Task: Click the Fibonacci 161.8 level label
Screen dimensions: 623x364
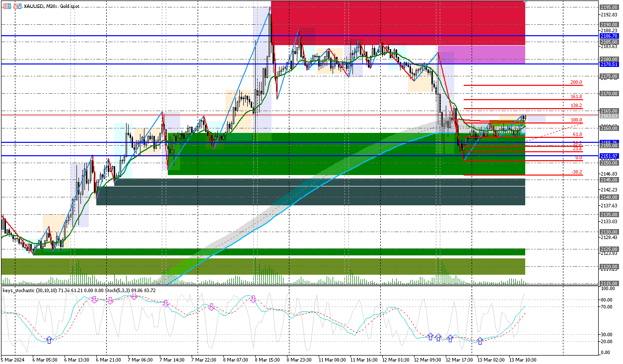Action: (576, 97)
